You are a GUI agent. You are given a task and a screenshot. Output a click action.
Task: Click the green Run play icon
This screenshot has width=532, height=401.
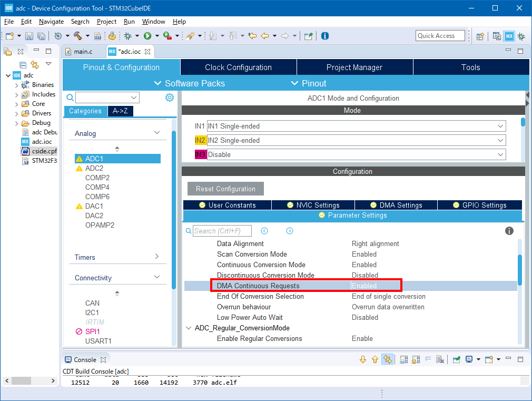[147, 36]
